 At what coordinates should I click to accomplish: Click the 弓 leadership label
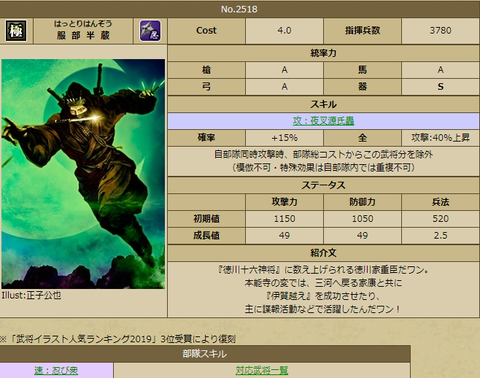206,87
